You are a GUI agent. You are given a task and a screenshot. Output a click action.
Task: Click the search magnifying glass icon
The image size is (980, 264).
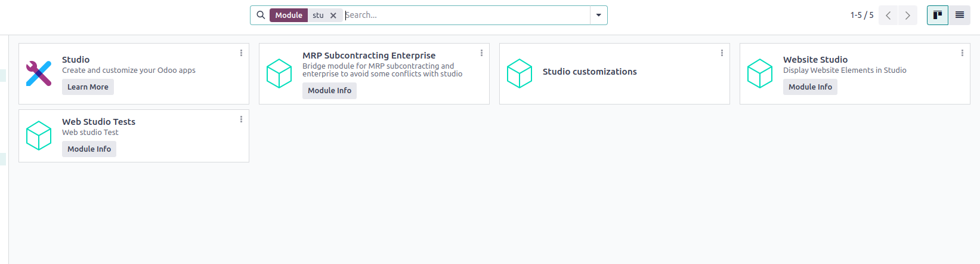[261, 15]
